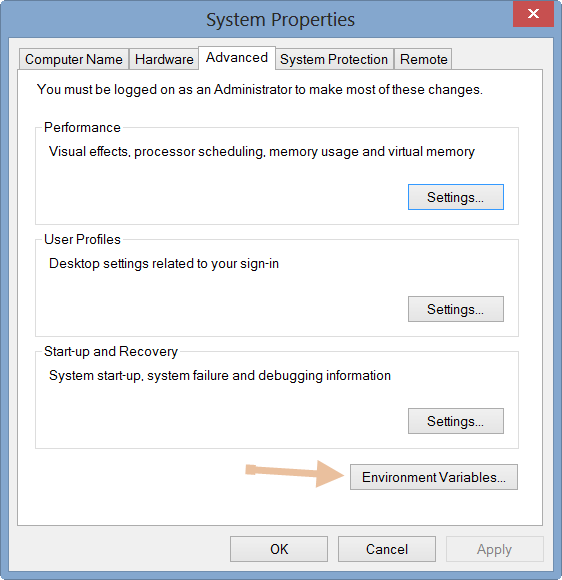The height and width of the screenshot is (580, 562).
Task: Close the System Properties dialog with X
Action: click(533, 14)
